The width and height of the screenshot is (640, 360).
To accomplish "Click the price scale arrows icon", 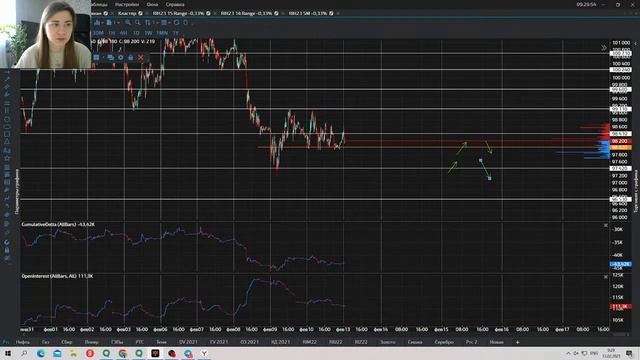I will (148, 22).
